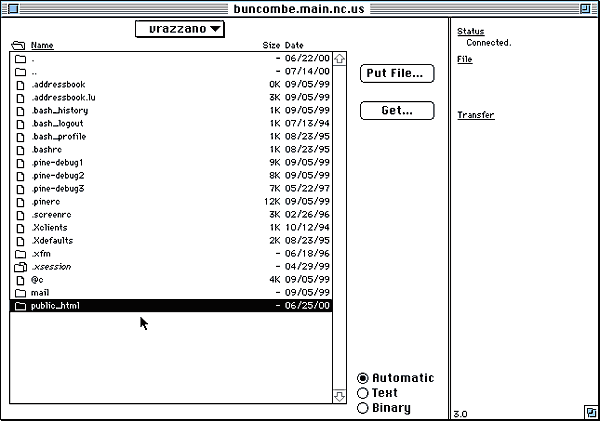Click the 07/14/00 date of parent folder
The image size is (600, 421).
307,72
